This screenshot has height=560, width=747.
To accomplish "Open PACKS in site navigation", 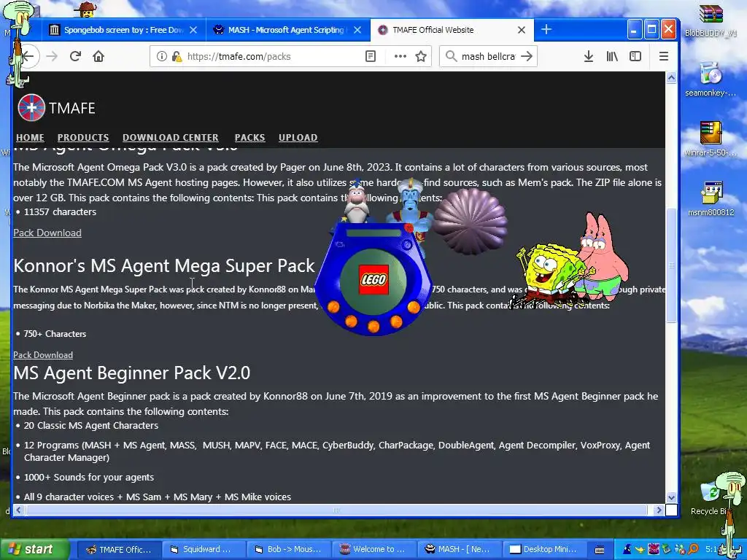I will (249, 138).
